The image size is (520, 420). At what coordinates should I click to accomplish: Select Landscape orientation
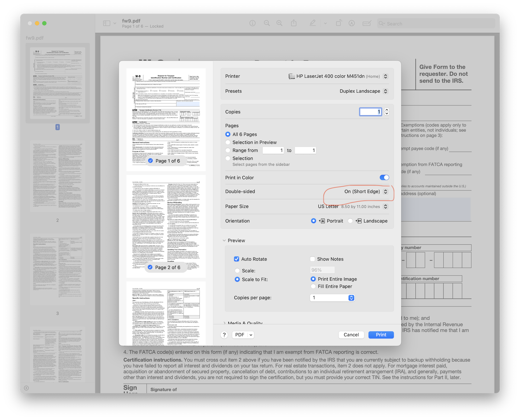point(350,221)
